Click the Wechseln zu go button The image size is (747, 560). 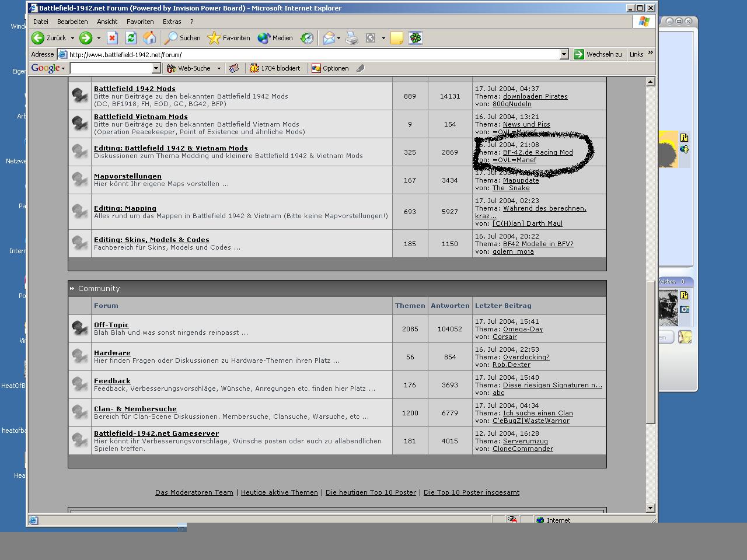click(598, 54)
